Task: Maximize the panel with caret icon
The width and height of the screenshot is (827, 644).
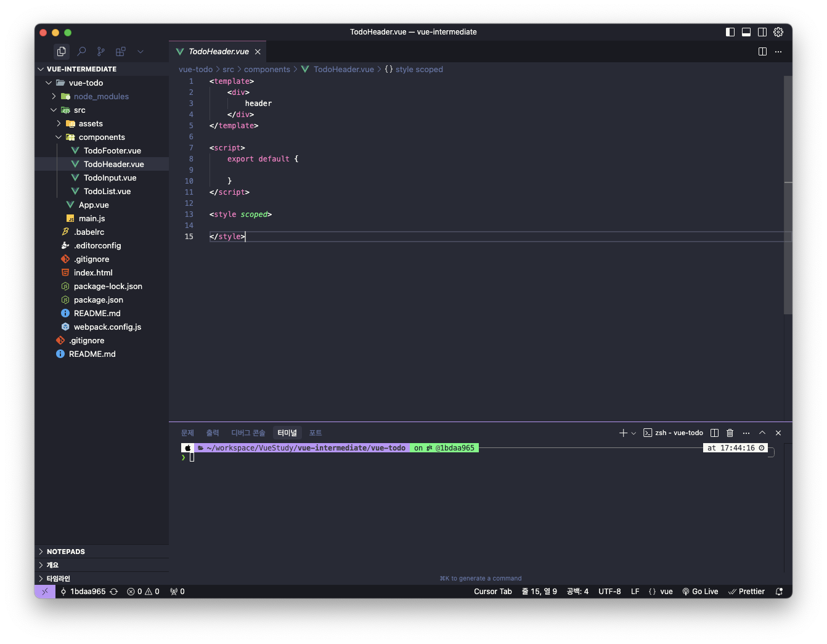Action: pos(762,433)
